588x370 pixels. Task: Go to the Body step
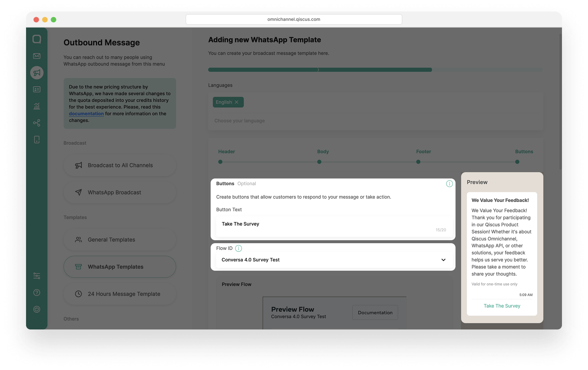pyautogui.click(x=323, y=152)
